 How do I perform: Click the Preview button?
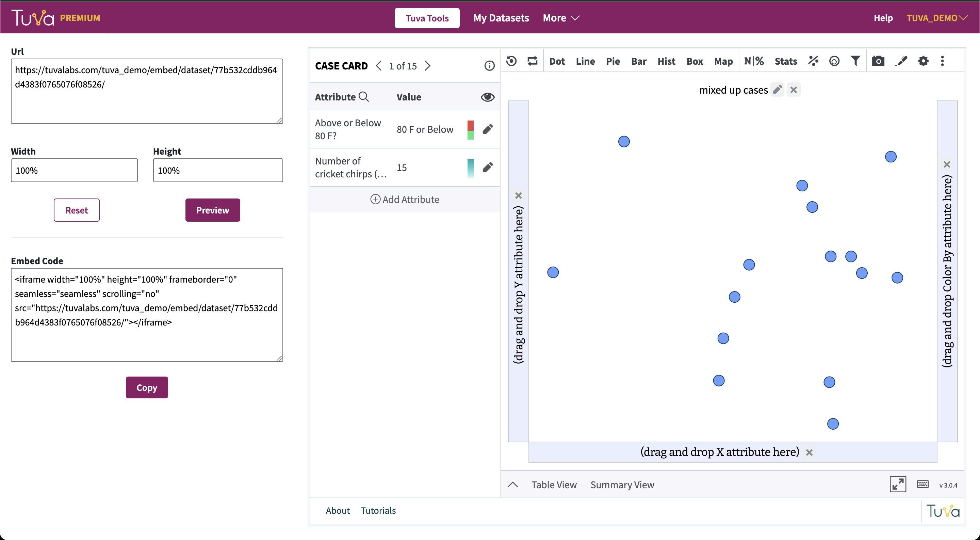[213, 210]
